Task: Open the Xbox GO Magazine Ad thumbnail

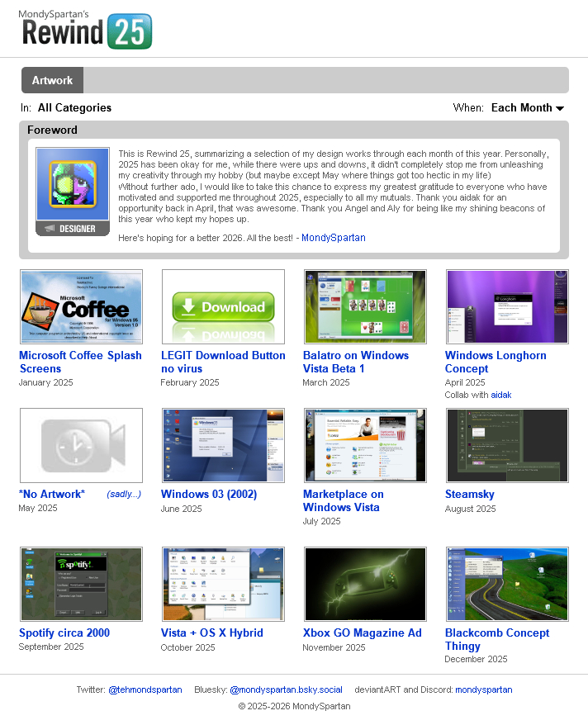Action: [365, 584]
